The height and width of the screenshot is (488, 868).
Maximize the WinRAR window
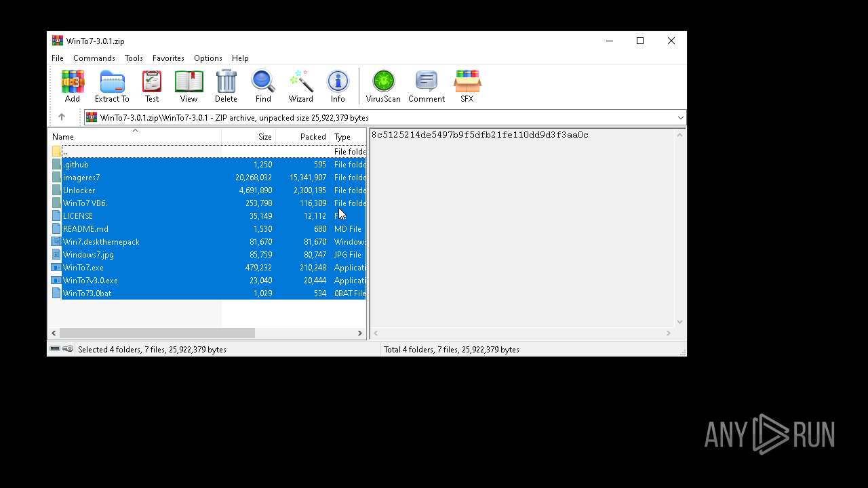coord(639,41)
